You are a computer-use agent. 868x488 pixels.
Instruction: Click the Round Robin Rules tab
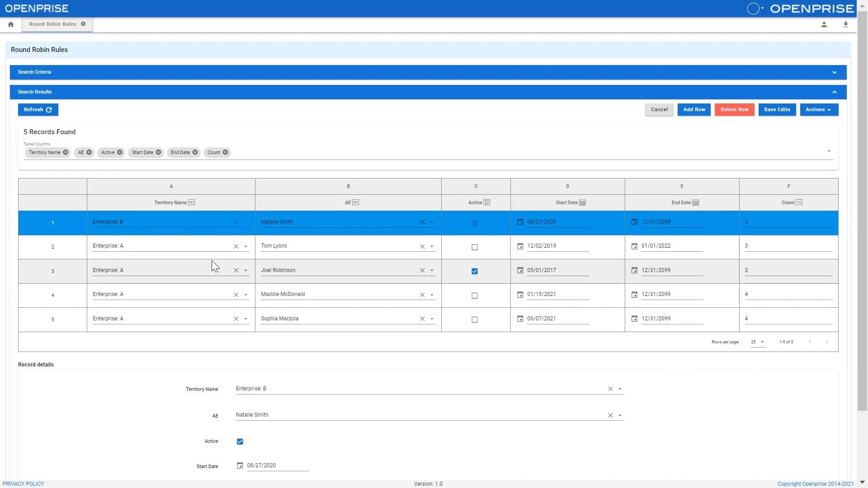click(52, 24)
